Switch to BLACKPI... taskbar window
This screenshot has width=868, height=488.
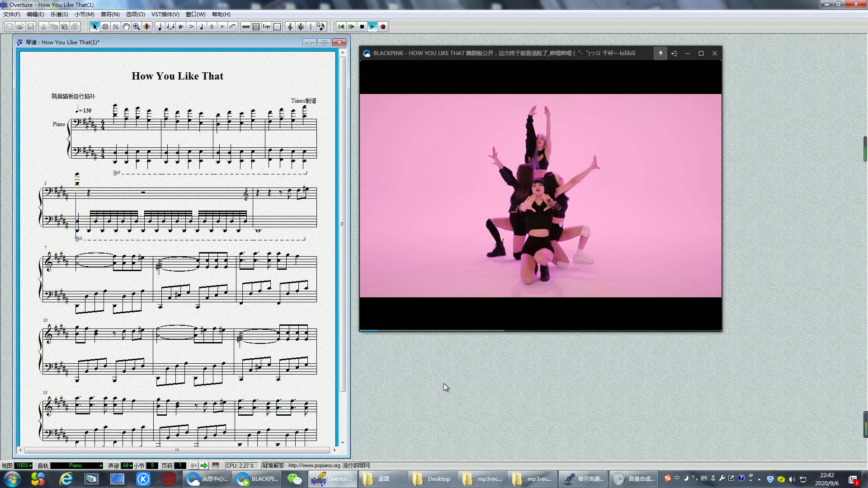tap(258, 479)
